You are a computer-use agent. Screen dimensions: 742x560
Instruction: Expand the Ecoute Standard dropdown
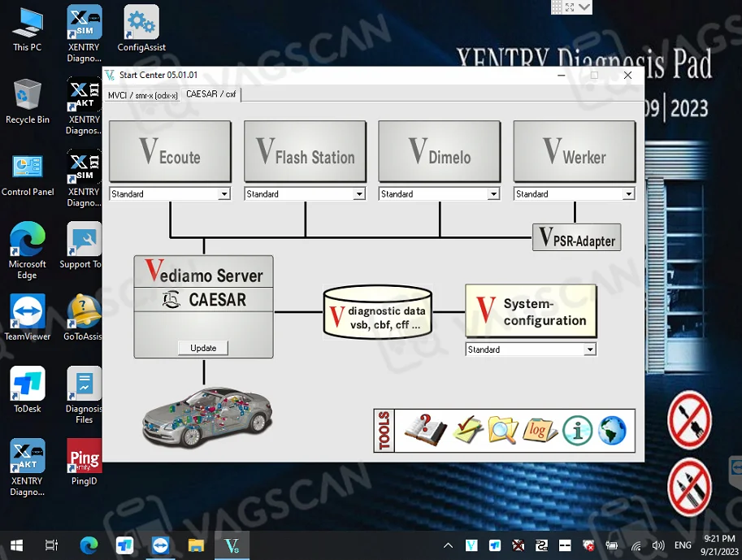(224, 194)
